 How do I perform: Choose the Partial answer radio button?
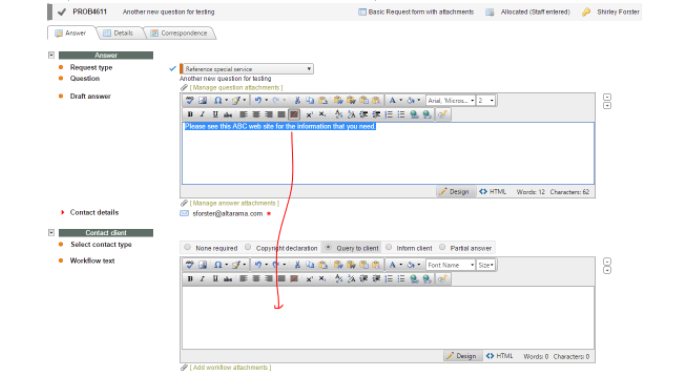pos(442,247)
